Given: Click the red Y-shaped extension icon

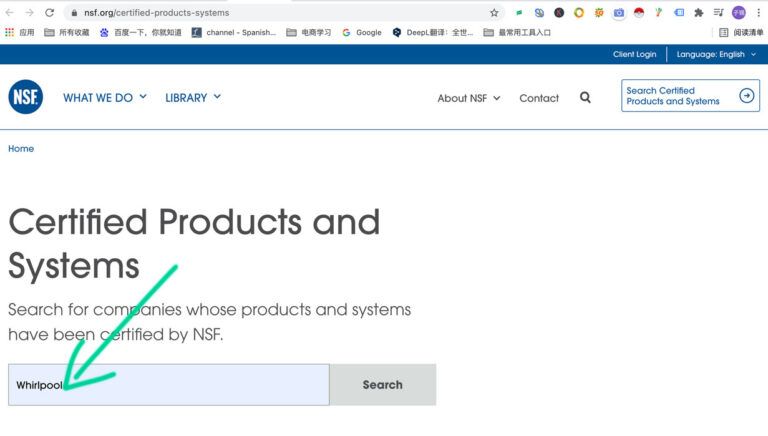Looking at the screenshot, I should (x=659, y=13).
